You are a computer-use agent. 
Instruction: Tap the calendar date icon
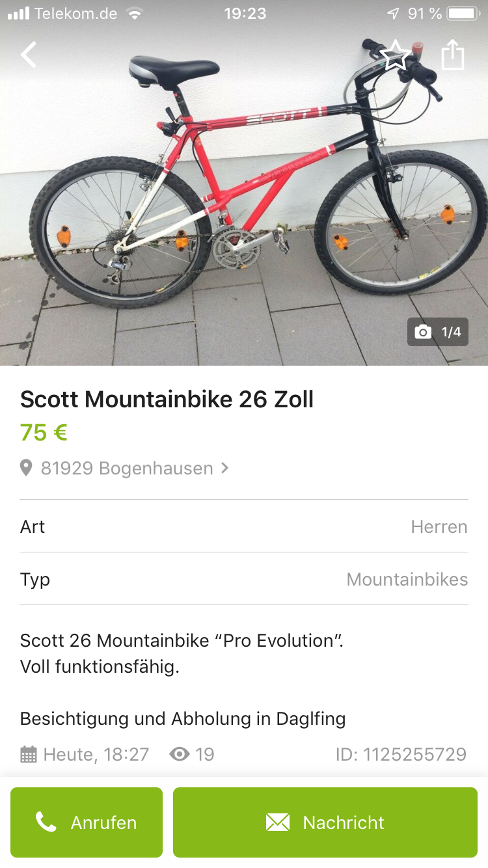tap(29, 755)
